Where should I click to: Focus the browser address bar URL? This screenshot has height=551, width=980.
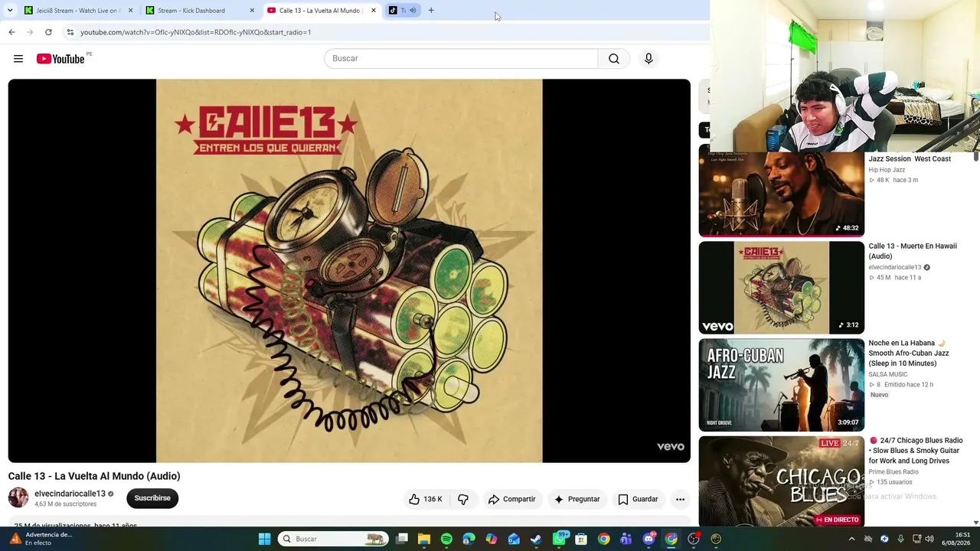pyautogui.click(x=195, y=32)
